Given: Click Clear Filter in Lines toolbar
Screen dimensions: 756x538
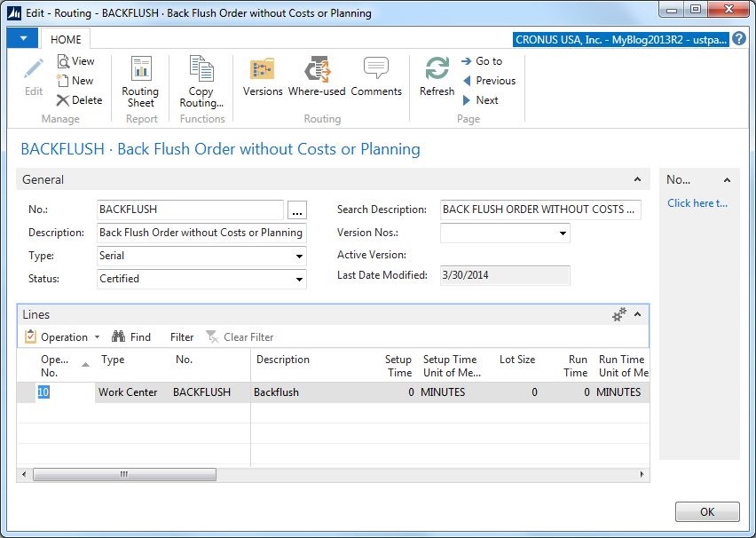Looking at the screenshot, I should point(240,336).
